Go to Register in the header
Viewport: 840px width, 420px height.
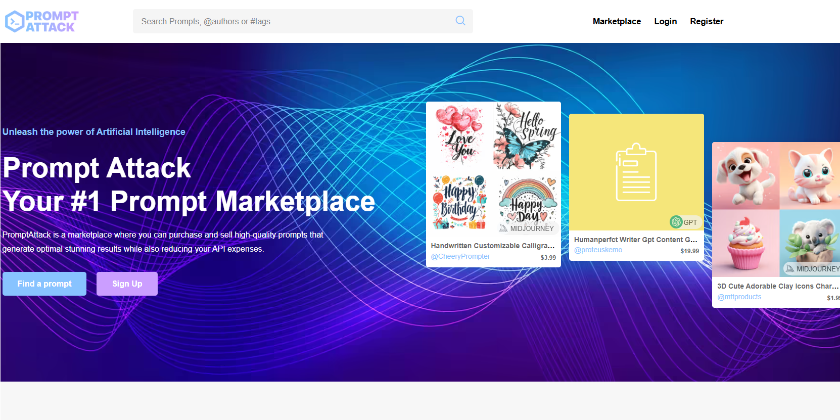click(x=707, y=21)
